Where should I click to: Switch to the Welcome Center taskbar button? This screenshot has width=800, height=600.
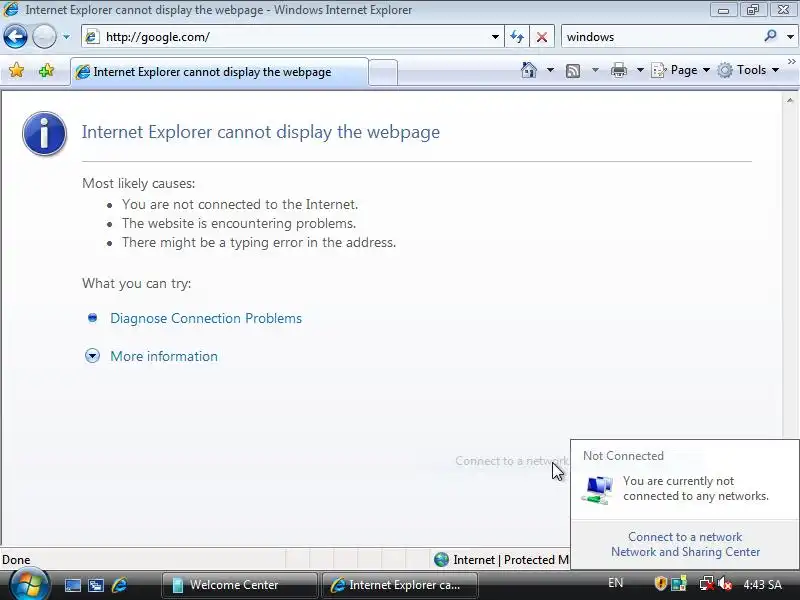click(x=240, y=585)
